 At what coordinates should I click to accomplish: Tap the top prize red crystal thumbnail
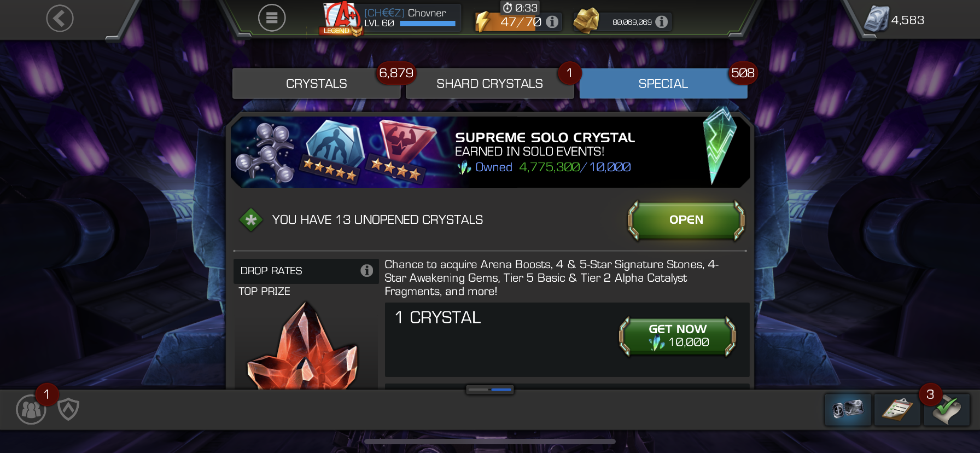click(x=302, y=345)
